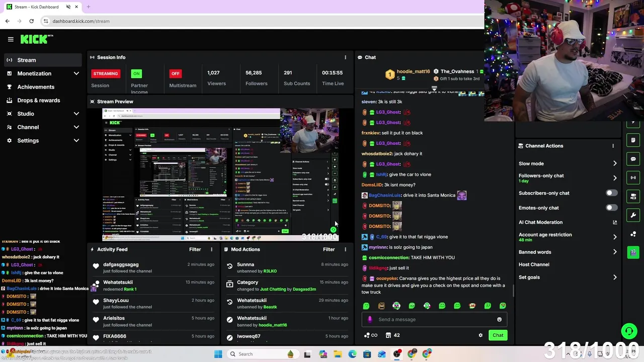
Task: Open Mod Actions three-dot menu
Action: tap(345, 249)
